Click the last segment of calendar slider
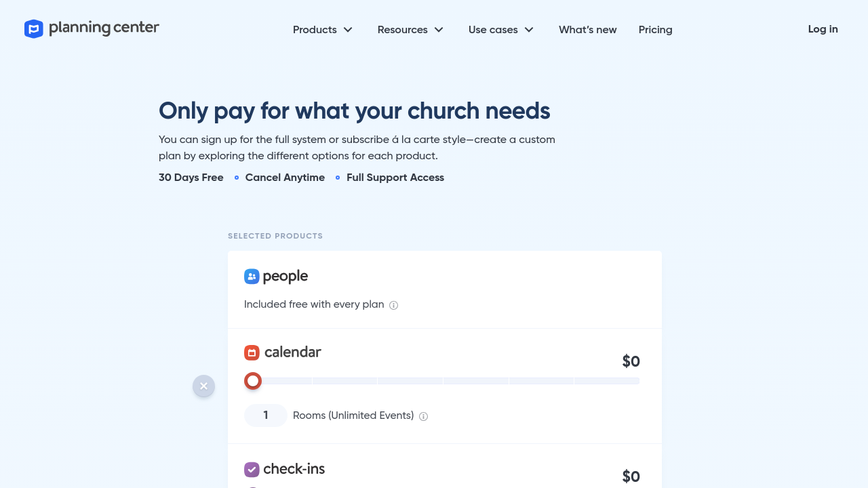Viewport: 868px width, 488px height. [x=606, y=381]
